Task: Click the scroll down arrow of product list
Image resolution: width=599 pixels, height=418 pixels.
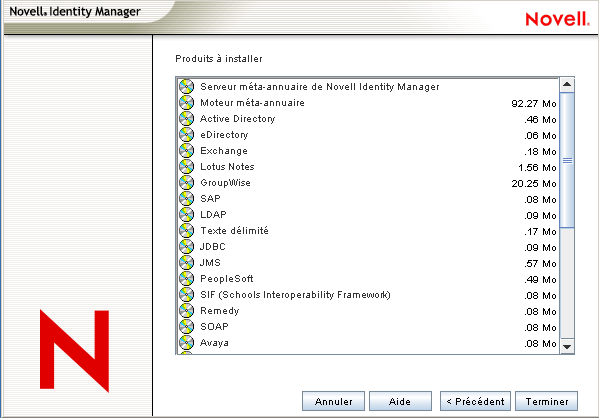Action: [567, 347]
